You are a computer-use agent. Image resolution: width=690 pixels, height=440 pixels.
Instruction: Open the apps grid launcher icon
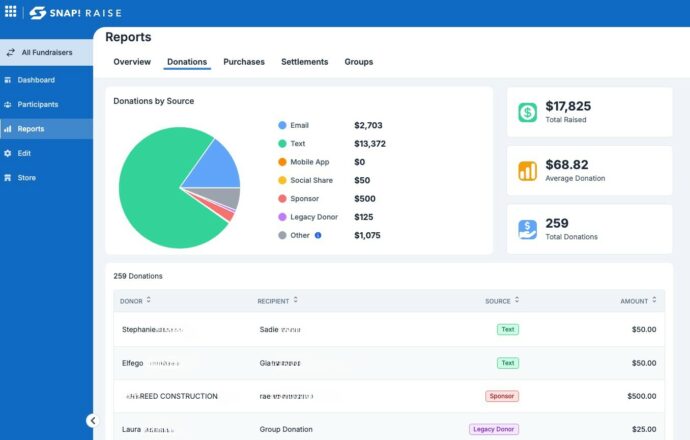pos(11,11)
